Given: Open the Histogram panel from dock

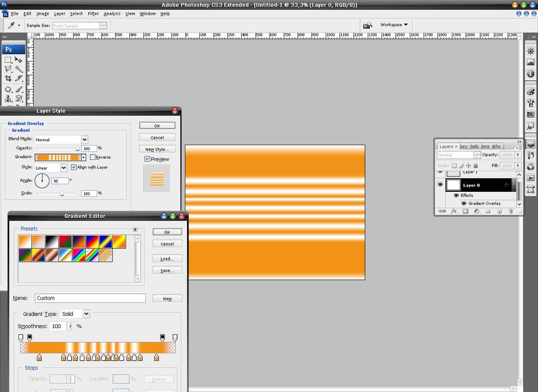Looking at the screenshot, I should [x=531, y=63].
